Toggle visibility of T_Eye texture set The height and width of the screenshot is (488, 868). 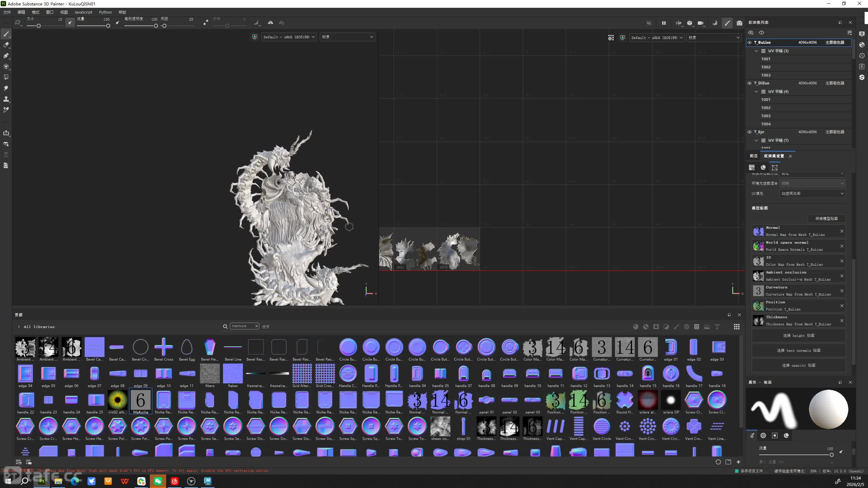(x=749, y=132)
